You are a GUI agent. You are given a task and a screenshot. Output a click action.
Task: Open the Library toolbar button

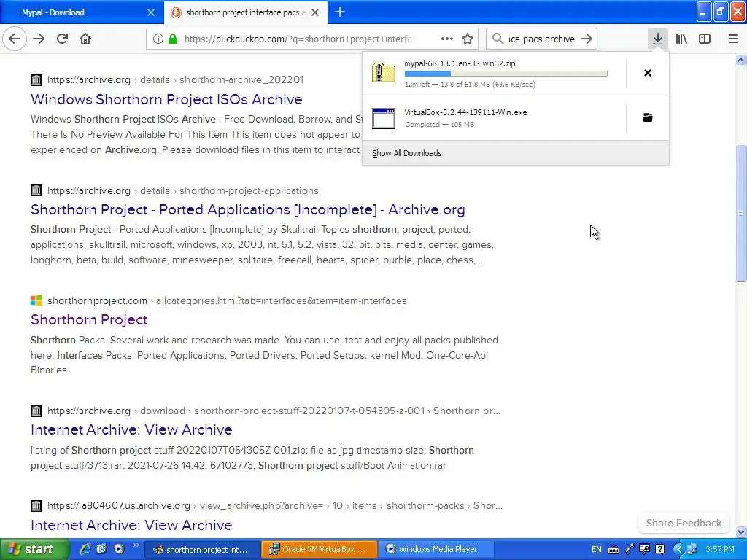pos(681,39)
